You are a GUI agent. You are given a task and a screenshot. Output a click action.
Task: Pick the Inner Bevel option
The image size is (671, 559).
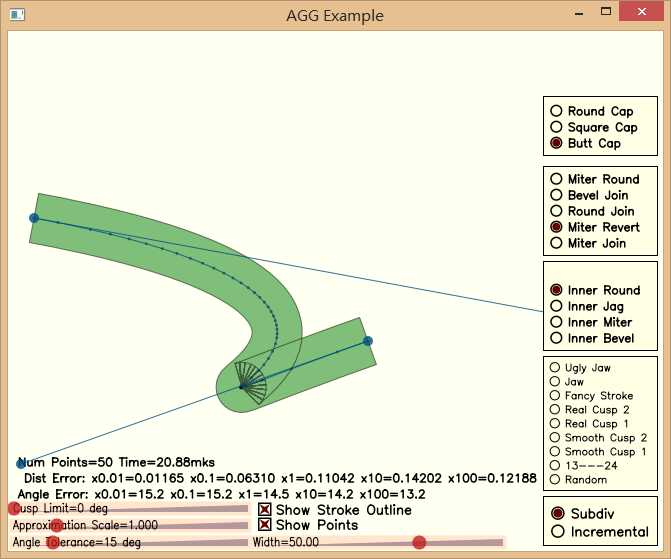(x=592, y=338)
